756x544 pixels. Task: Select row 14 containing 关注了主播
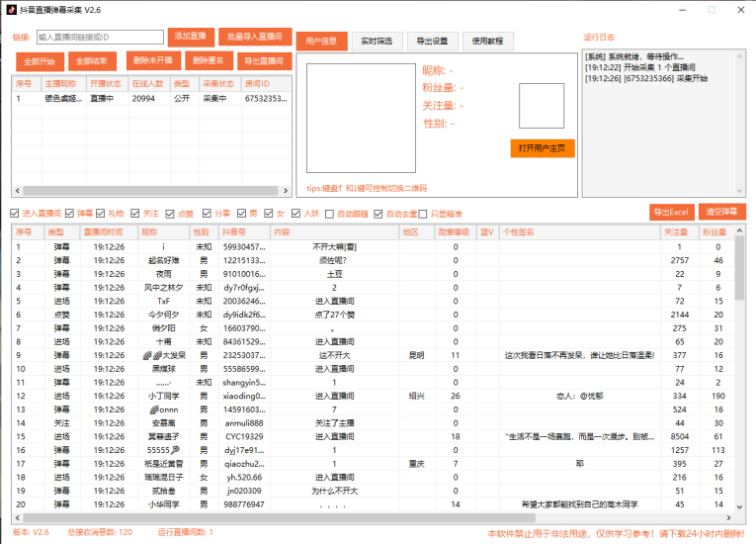(x=374, y=423)
